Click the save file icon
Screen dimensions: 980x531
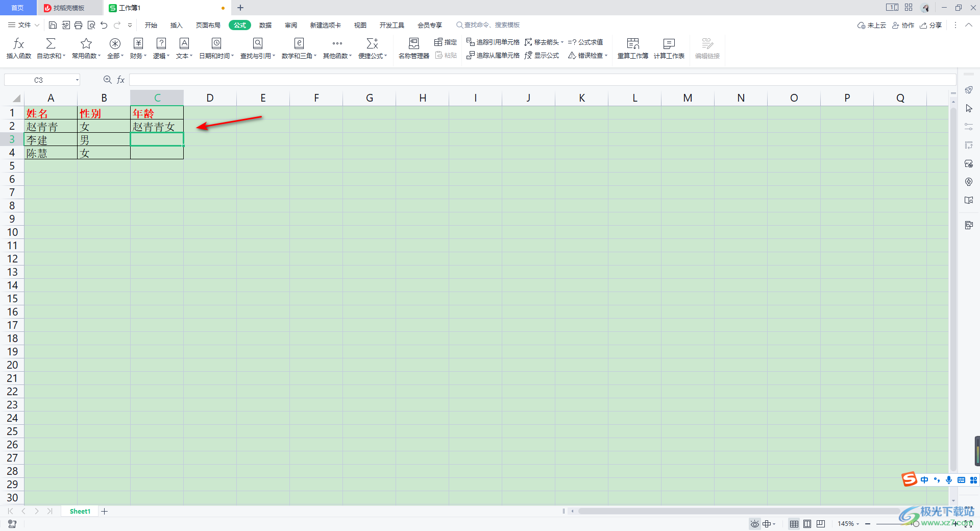tap(53, 25)
